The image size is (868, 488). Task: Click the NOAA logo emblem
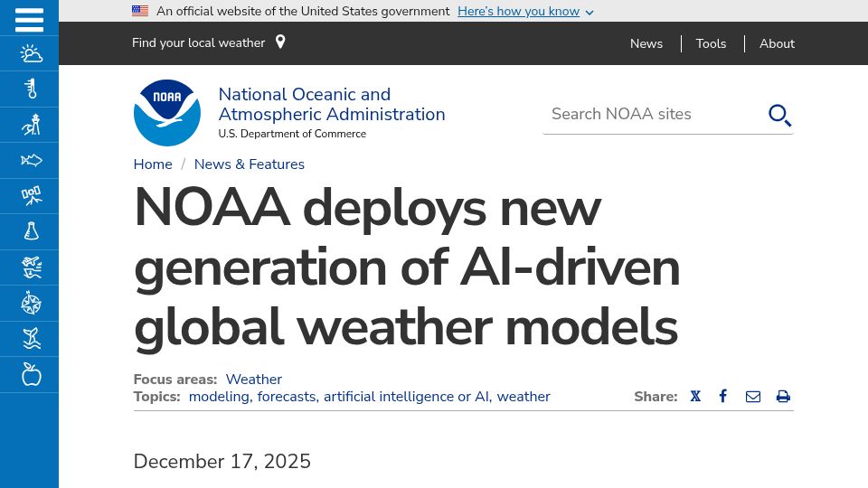click(x=167, y=113)
